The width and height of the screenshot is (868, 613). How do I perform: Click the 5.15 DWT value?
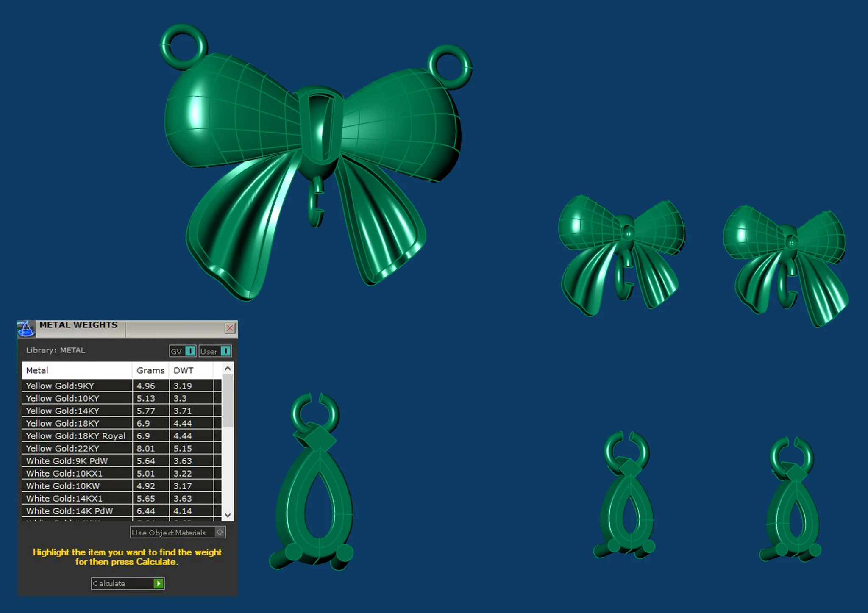[183, 448]
